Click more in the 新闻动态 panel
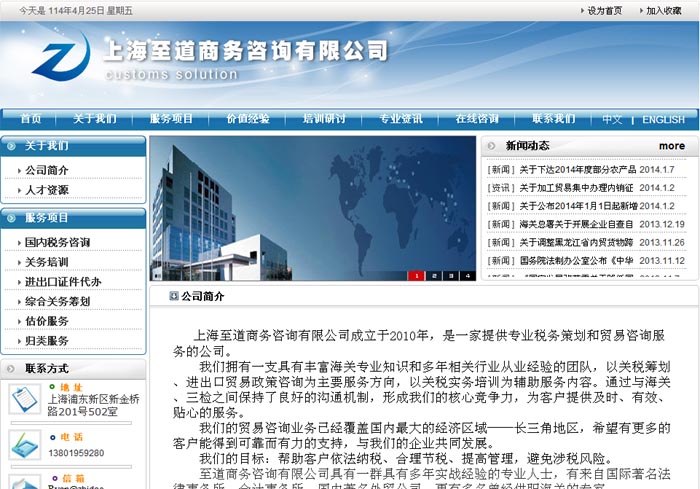The image size is (700, 489). pos(672,146)
